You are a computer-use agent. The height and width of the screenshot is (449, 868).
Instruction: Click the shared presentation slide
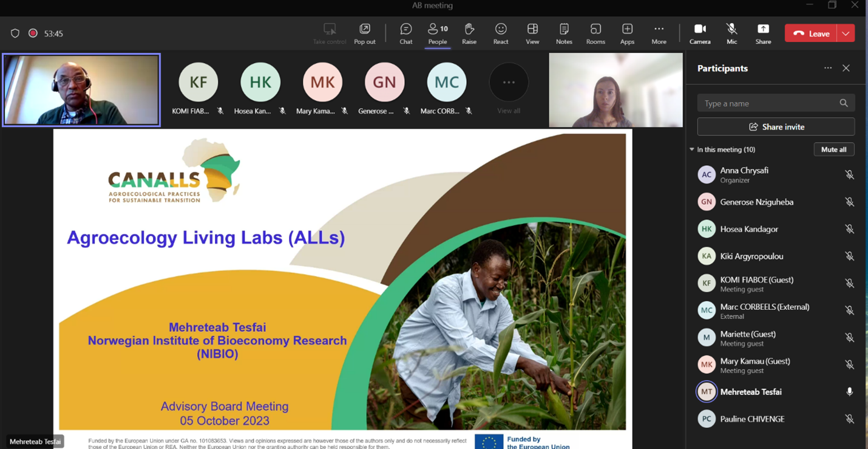click(x=342, y=289)
